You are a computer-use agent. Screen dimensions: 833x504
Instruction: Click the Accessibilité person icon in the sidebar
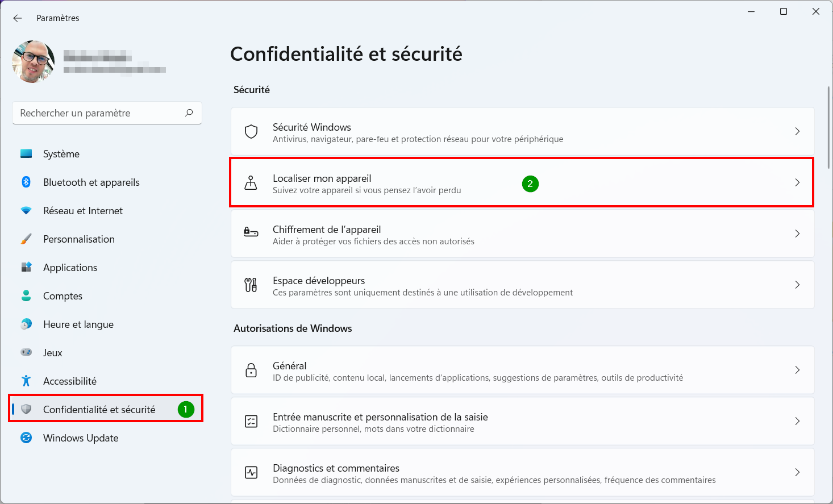click(26, 381)
